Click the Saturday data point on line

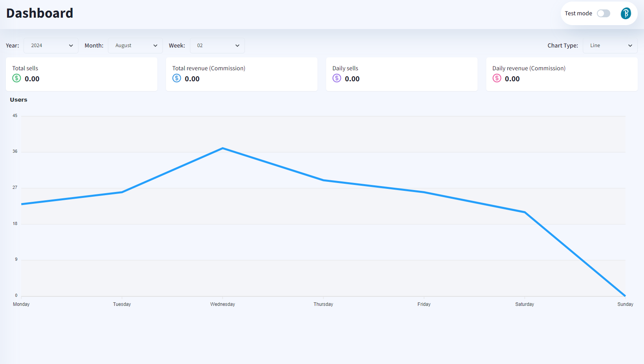pos(525,212)
